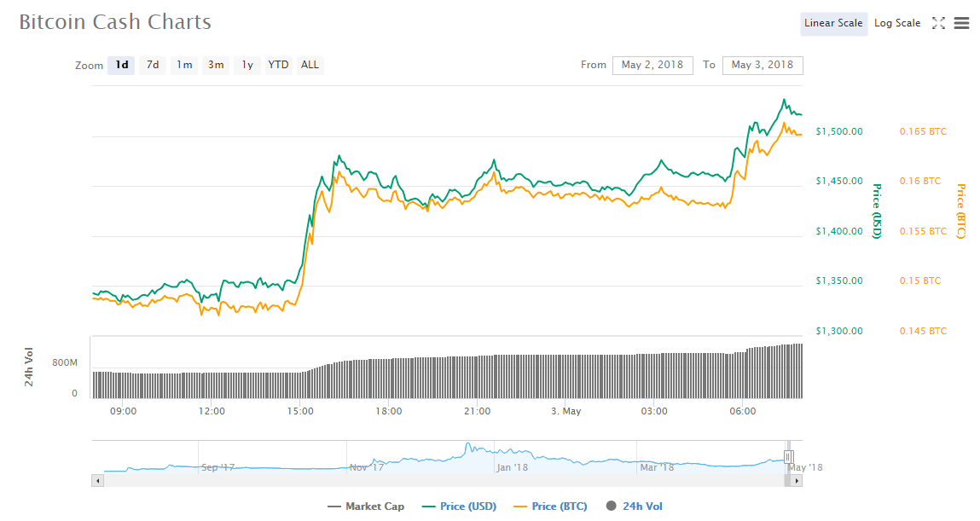Click the $1,400.00 axis label
The height and width of the screenshot is (521, 980).
click(x=838, y=231)
